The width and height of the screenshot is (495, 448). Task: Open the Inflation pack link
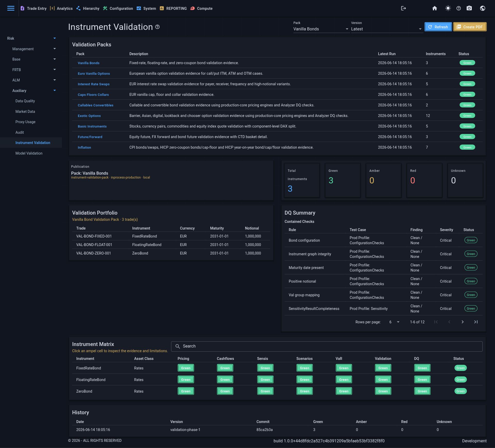(84, 148)
